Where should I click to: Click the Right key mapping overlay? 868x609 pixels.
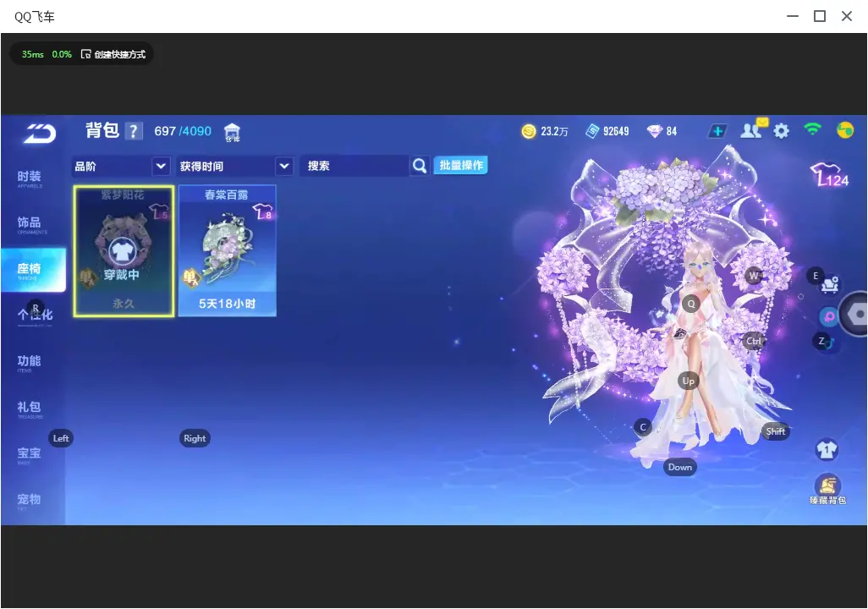[x=195, y=438]
